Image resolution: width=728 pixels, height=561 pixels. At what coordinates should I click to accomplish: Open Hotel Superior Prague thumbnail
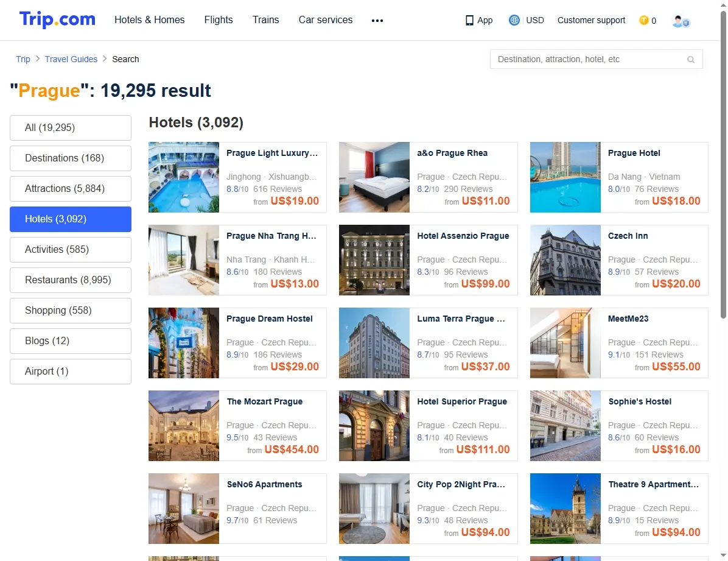click(374, 426)
